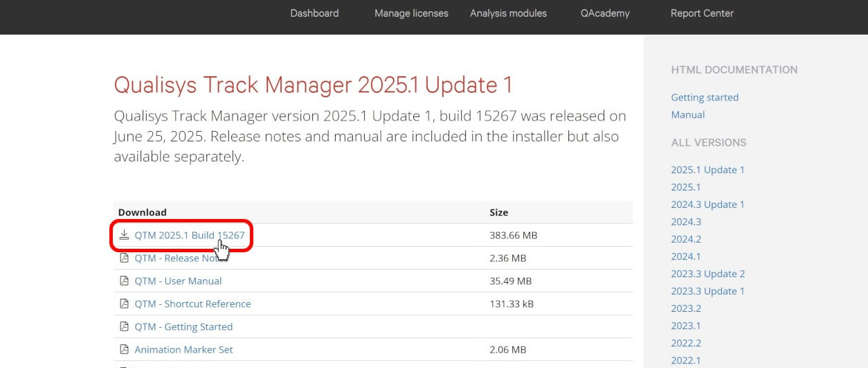
Task: Open the Manual link under HTML Documentation
Action: [687, 114]
